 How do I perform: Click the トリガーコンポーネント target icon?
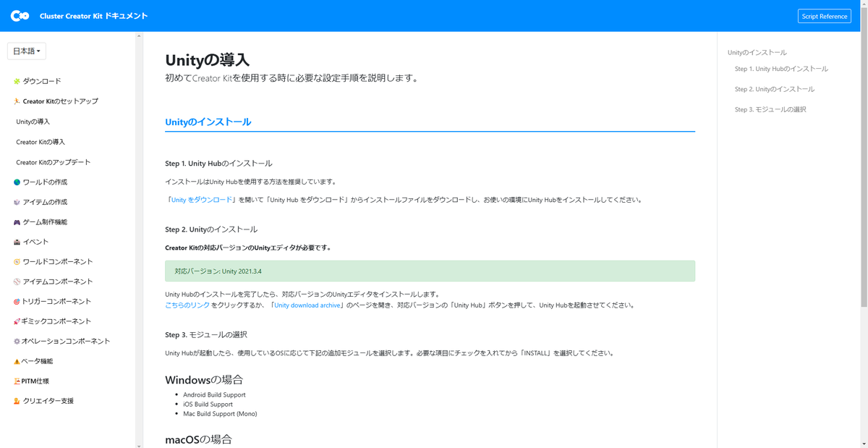[x=17, y=301]
